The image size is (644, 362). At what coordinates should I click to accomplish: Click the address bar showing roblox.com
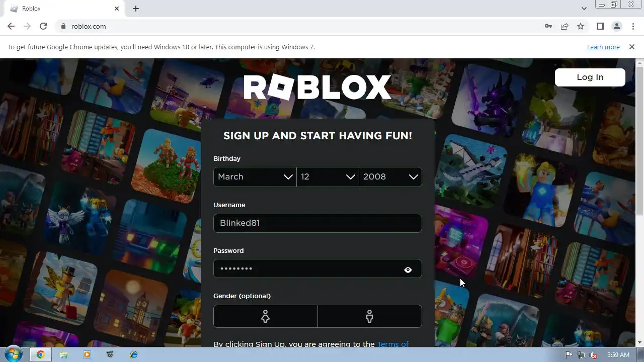tap(302, 26)
